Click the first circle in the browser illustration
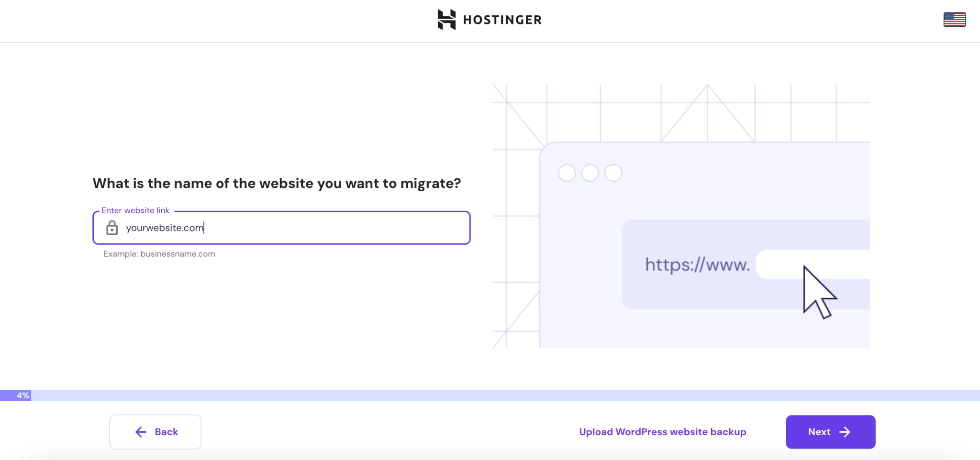The height and width of the screenshot is (460, 980). pos(567,173)
